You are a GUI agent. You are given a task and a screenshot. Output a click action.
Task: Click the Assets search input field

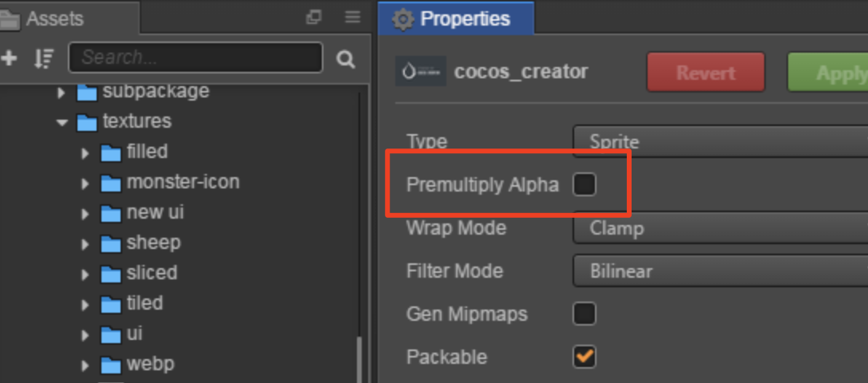pos(195,58)
